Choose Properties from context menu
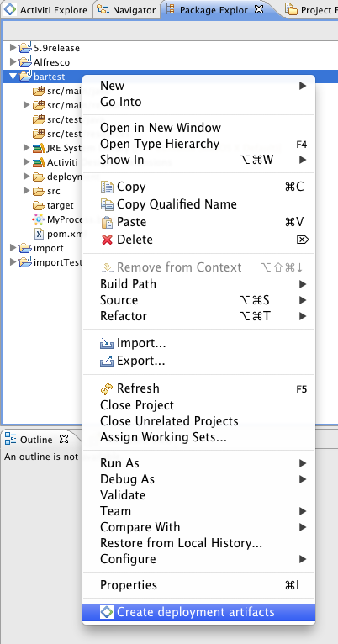This screenshot has height=644, width=338. tap(198, 585)
